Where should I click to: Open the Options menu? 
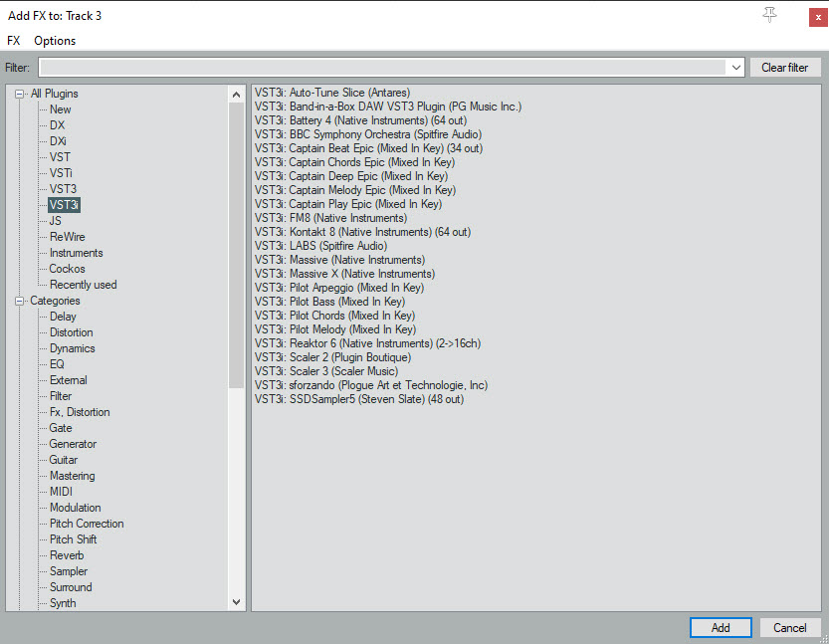tap(55, 41)
